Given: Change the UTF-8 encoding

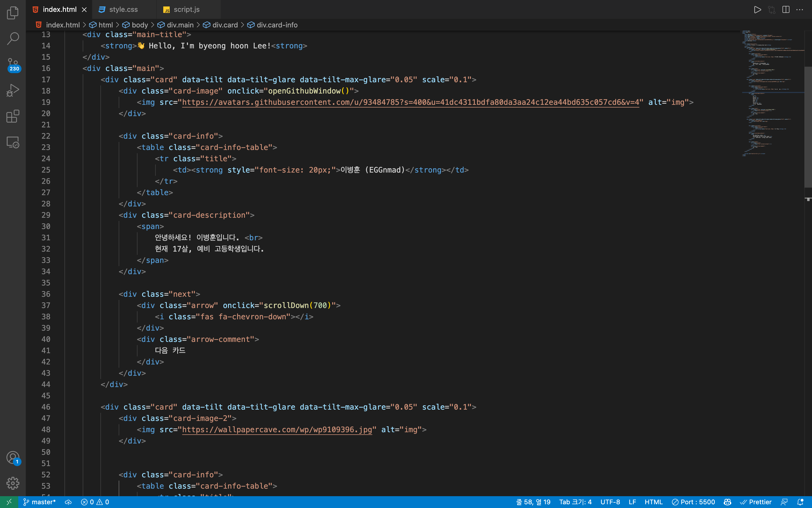Looking at the screenshot, I should (x=610, y=502).
